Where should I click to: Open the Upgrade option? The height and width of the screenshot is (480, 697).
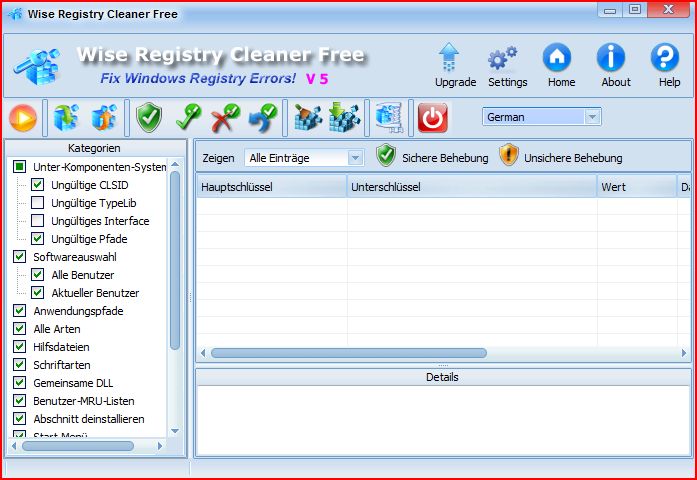pyautogui.click(x=455, y=66)
